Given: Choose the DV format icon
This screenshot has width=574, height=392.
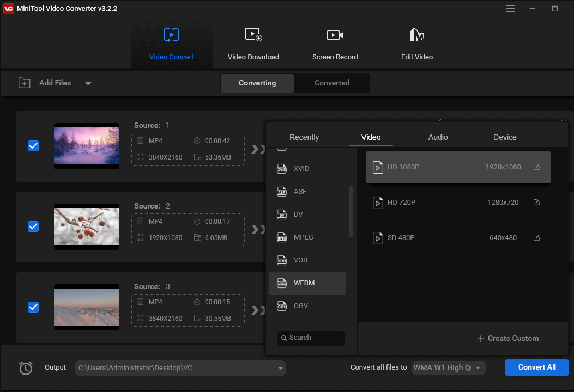Looking at the screenshot, I should point(281,215).
